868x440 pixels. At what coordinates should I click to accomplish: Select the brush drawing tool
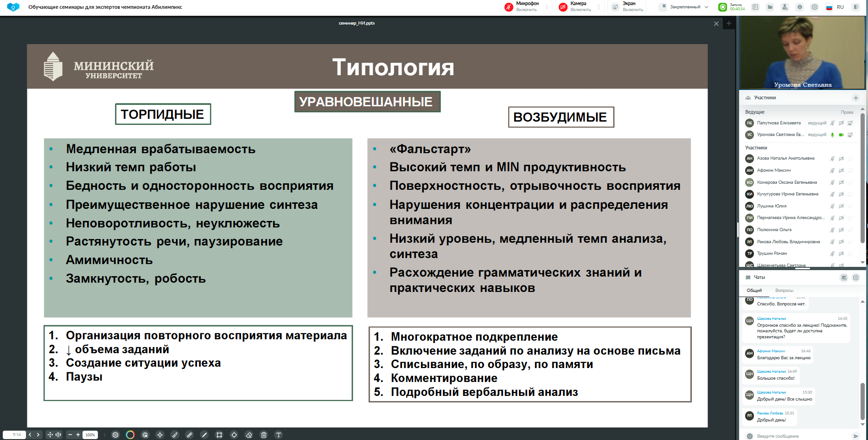tap(175, 435)
